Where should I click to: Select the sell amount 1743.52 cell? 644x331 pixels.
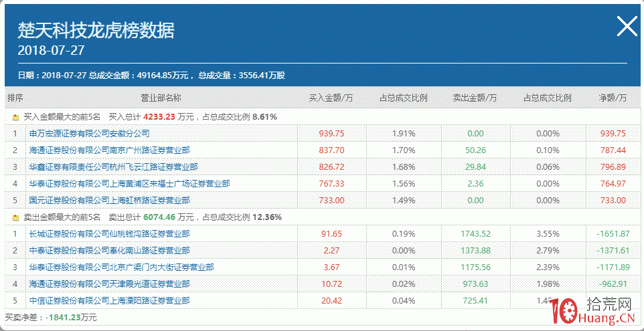[x=475, y=234]
